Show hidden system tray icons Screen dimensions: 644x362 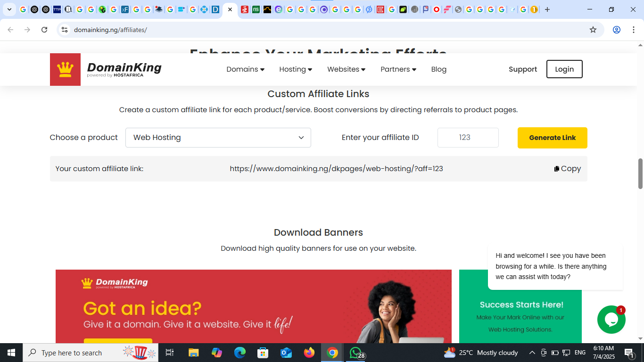532,353
